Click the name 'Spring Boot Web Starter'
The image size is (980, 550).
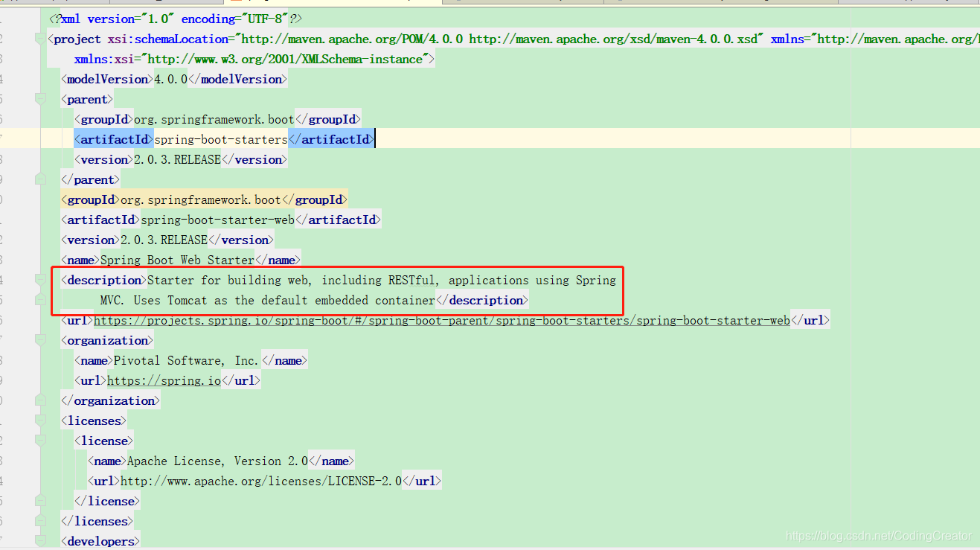pos(177,260)
